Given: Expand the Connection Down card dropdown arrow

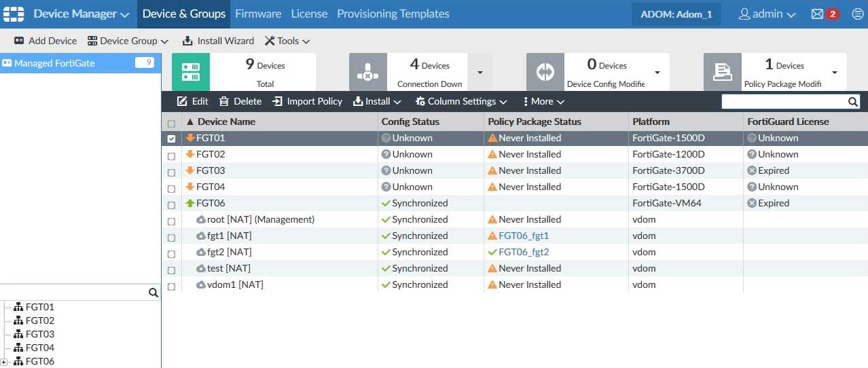Looking at the screenshot, I should point(480,72).
